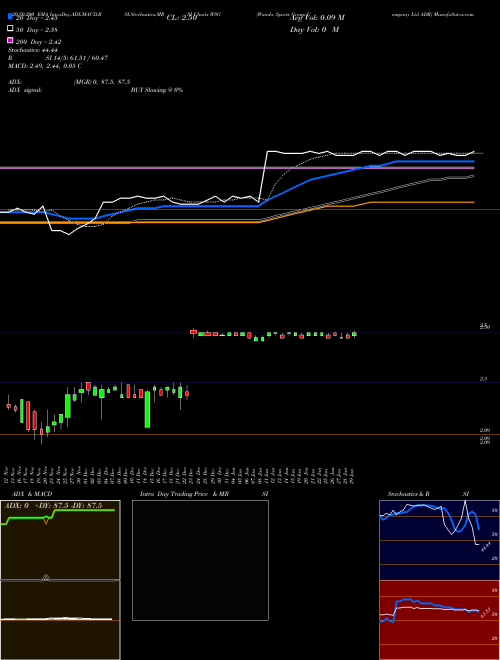Click the 61.51 value on RSI chart
Image resolution: width=500 pixels, height=660 pixels.
486,612
